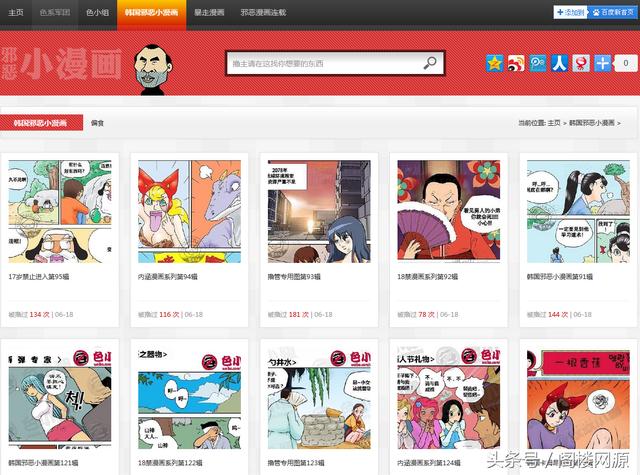Click the title 18禁漫画系列第122辑
Image resolution: width=640 pixels, height=475 pixels.
[x=170, y=463]
